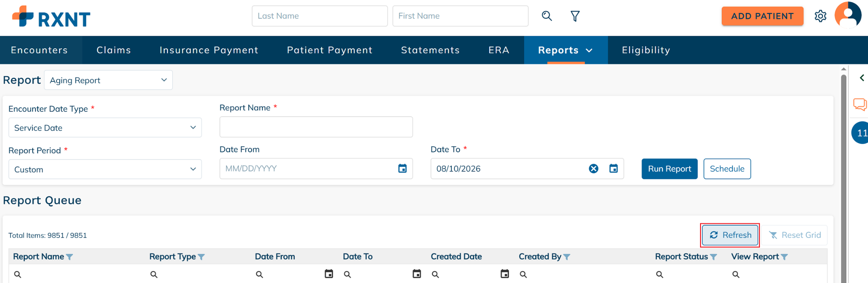
Task: Open the Reports menu tab
Action: click(x=566, y=50)
